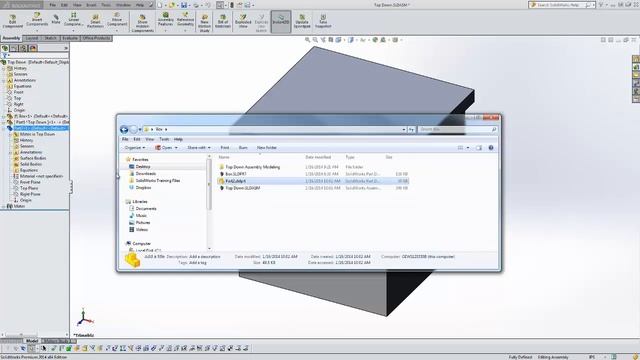This screenshot has height=360, width=640.
Task: Expand the Mates folder at the tree bottom
Action: pos(4,207)
